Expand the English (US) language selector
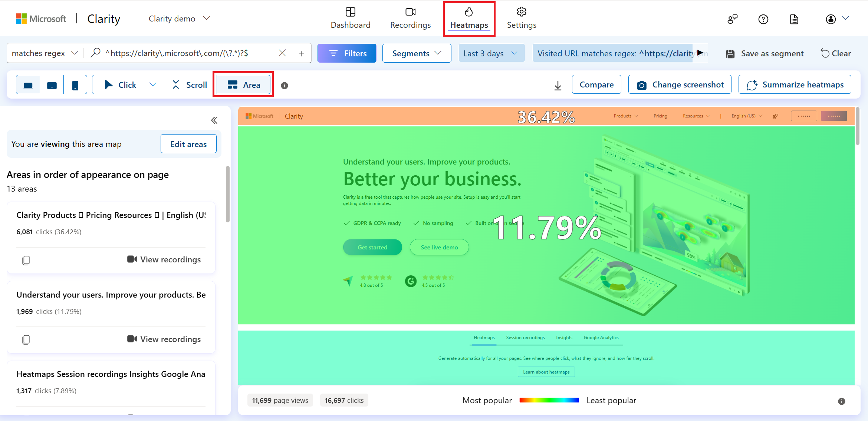The height and width of the screenshot is (421, 868). 747,116
